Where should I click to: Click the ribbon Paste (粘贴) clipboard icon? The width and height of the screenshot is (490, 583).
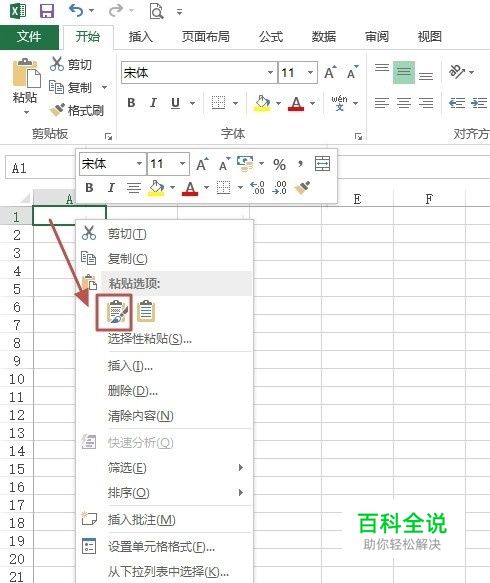pos(26,73)
